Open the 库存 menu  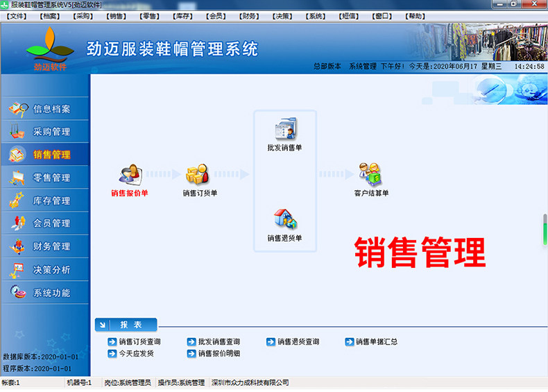click(182, 16)
